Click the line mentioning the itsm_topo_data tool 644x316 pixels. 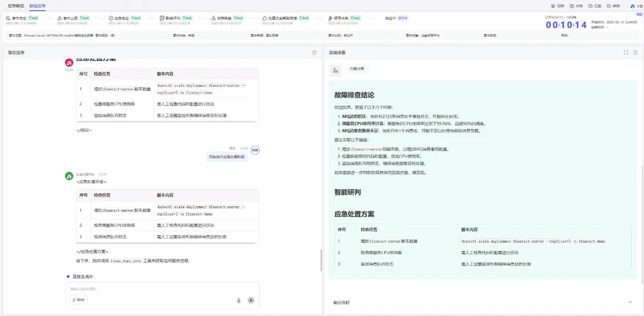pos(134,260)
